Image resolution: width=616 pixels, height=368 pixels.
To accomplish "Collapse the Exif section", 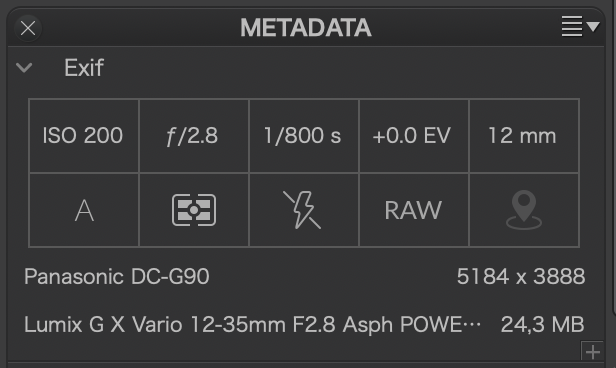I will (24, 68).
